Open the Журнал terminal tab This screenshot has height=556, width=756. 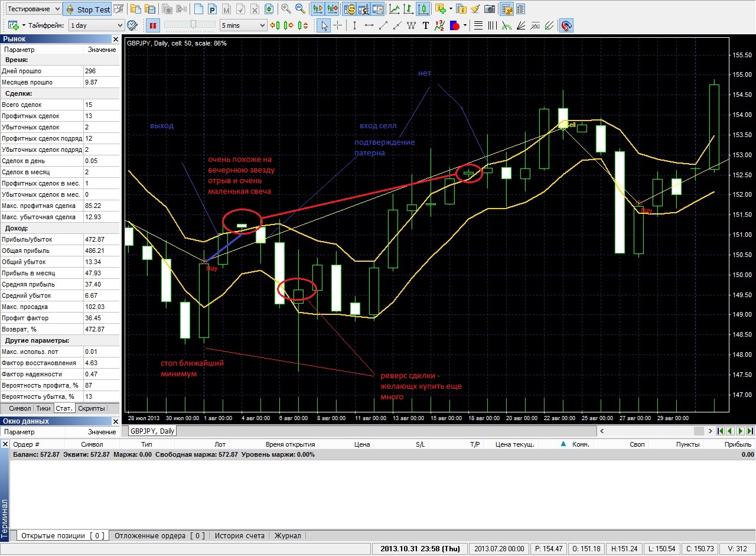point(288,535)
